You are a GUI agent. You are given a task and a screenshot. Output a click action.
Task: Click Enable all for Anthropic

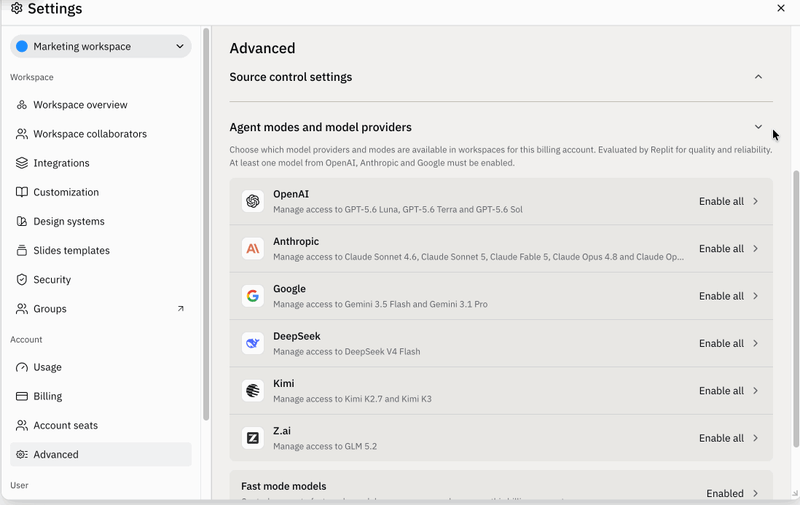coord(721,248)
